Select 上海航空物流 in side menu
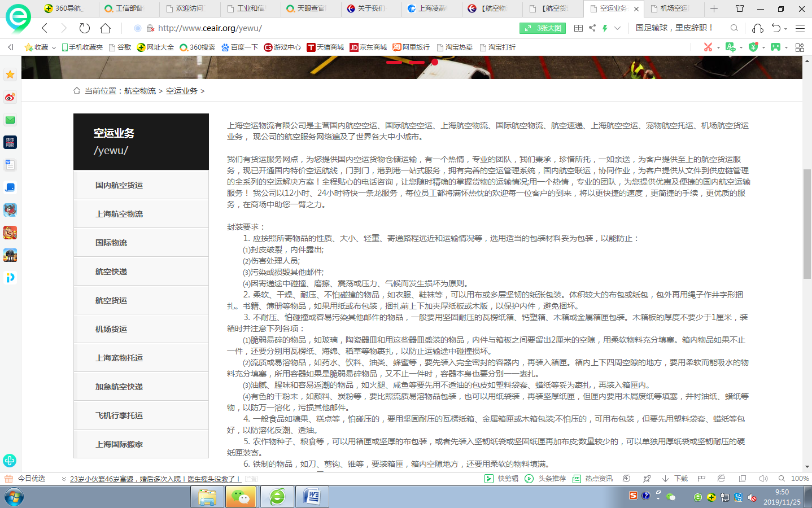The height and width of the screenshot is (508, 812). click(x=141, y=213)
